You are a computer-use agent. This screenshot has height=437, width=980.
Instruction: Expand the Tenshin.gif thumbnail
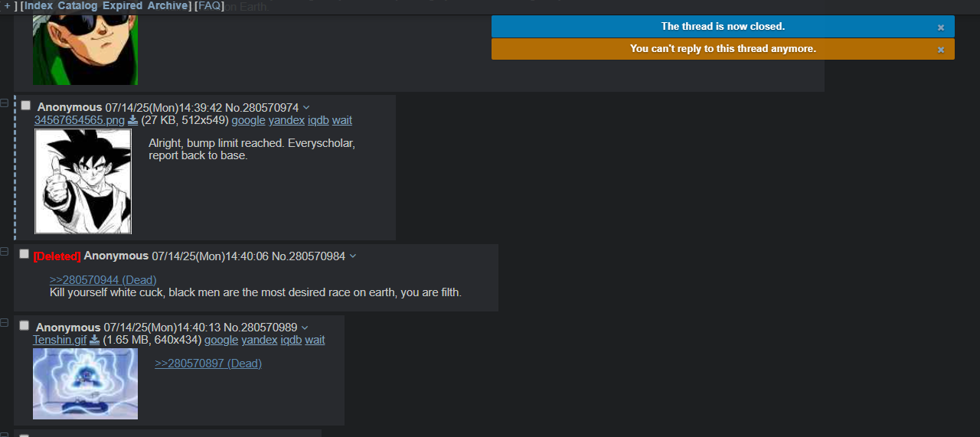85,384
